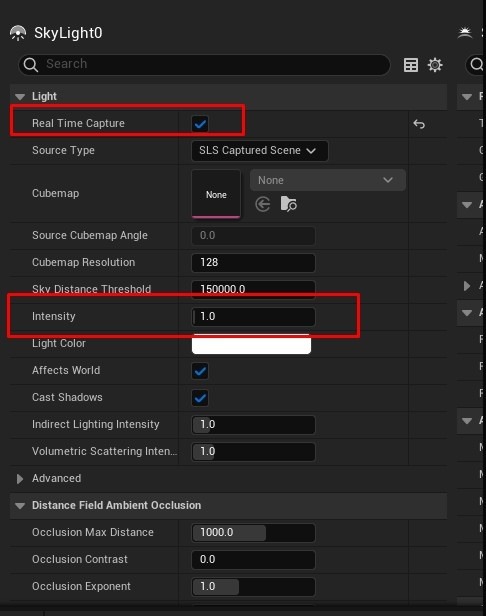Click the Volumetric Scattering Intensity slider
Screen dimensions: 486x616
(x=253, y=452)
